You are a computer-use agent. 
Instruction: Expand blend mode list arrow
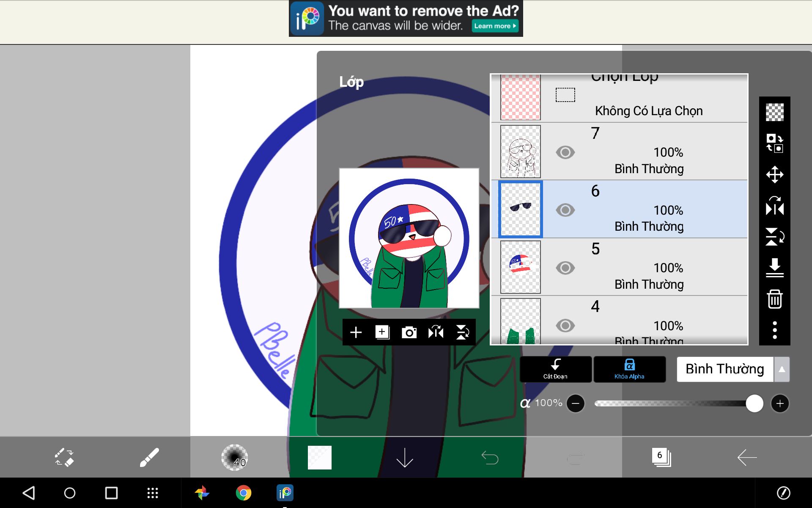(x=782, y=369)
